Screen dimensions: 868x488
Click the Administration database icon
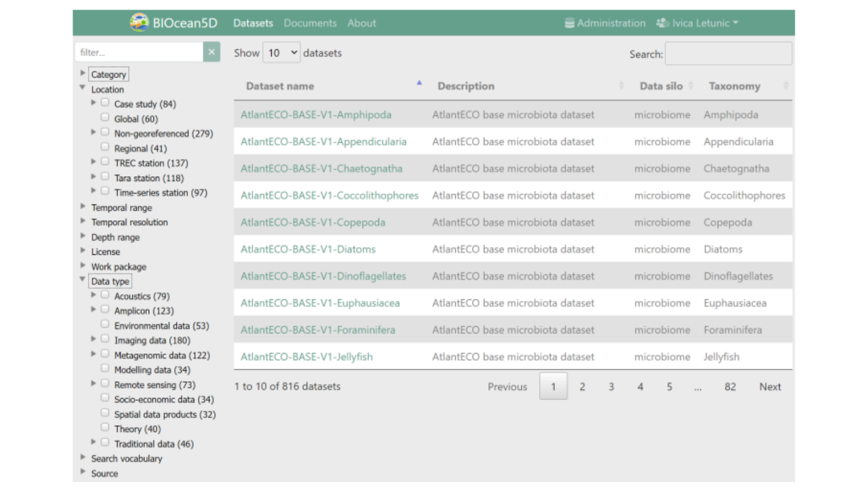pyautogui.click(x=569, y=23)
